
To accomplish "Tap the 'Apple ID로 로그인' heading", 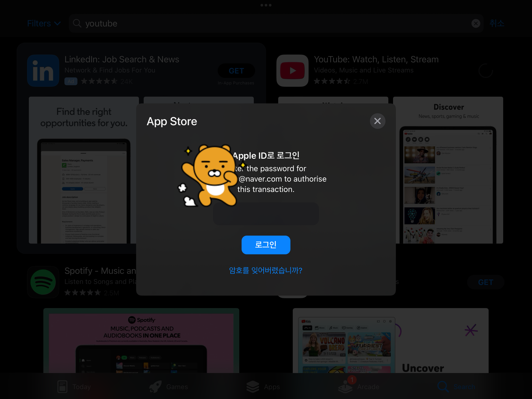I will [x=266, y=155].
